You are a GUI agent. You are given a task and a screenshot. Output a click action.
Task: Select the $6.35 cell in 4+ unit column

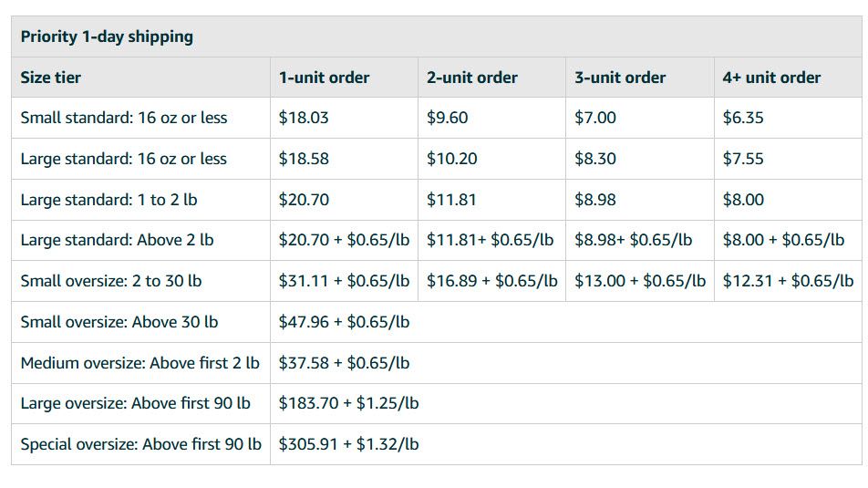pos(743,118)
